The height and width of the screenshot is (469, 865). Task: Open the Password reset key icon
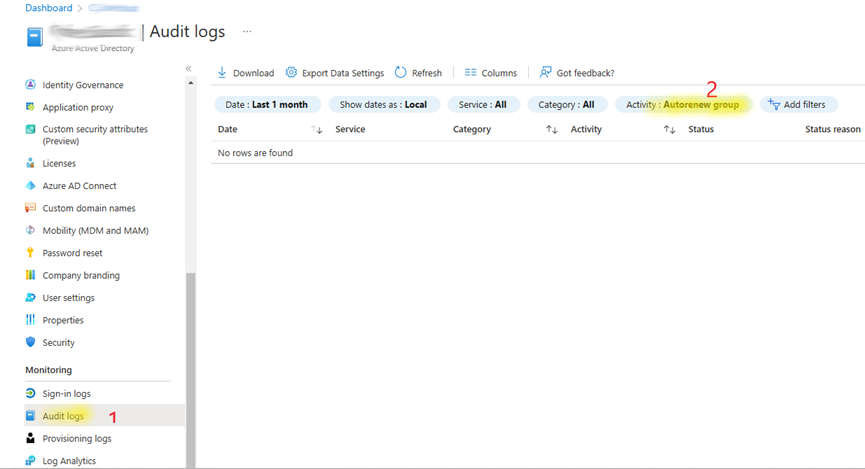pos(31,253)
